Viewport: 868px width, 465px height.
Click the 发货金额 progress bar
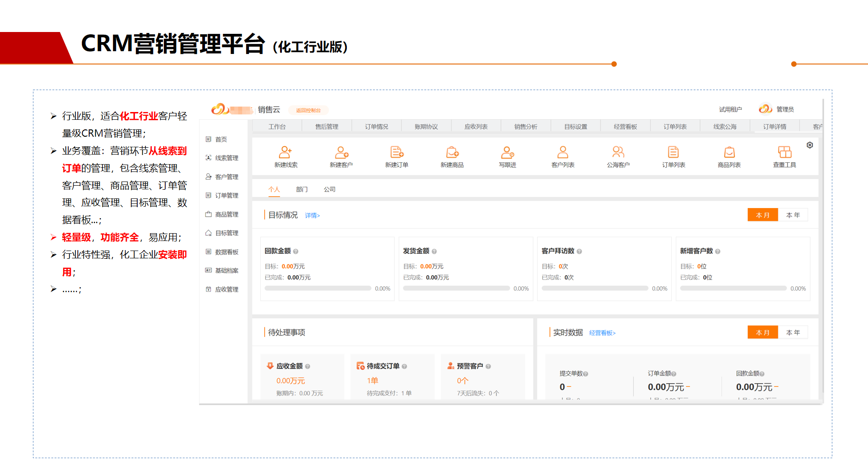point(457,289)
